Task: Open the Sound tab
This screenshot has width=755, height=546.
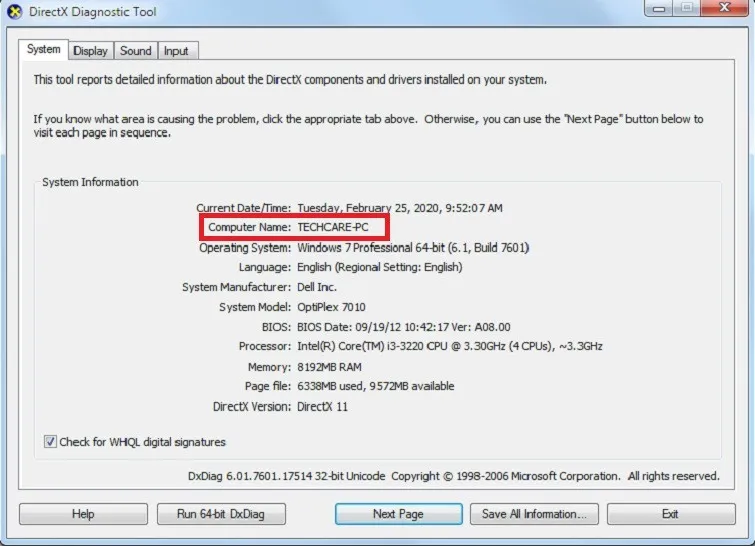Action: [135, 51]
